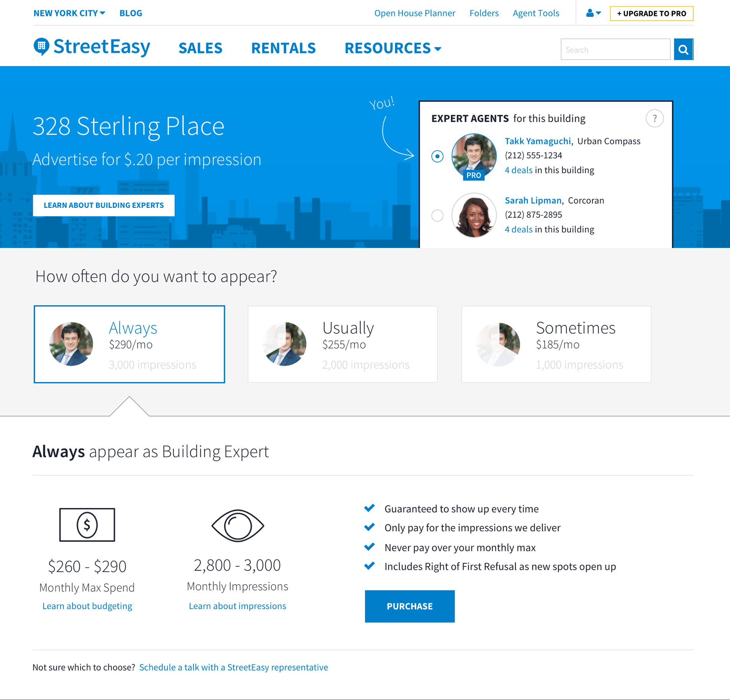730x700 pixels.
Task: Click 'Only pay for the impressions we deliver' text
Action: tap(472, 528)
